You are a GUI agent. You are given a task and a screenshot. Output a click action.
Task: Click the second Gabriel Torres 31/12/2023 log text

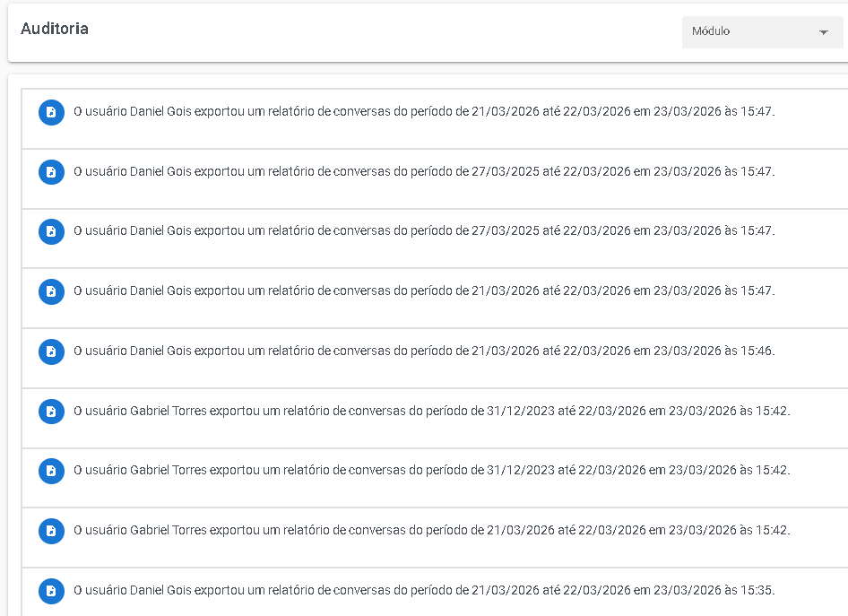[x=431, y=470]
